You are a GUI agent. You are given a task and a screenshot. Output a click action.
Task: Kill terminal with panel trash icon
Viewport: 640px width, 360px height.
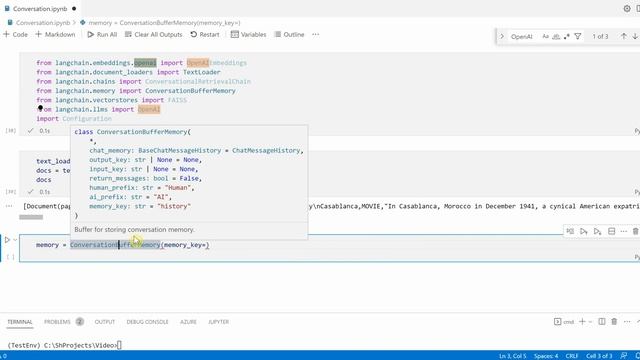coord(614,322)
